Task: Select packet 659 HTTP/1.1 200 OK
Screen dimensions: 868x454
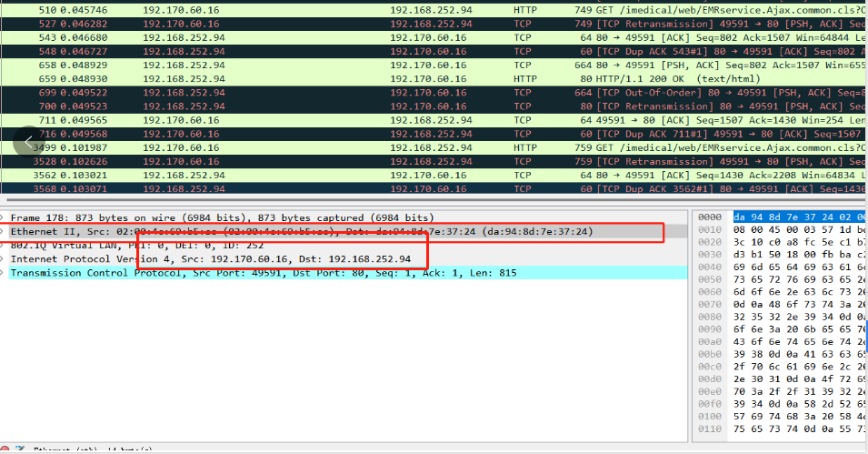Action: [434, 79]
